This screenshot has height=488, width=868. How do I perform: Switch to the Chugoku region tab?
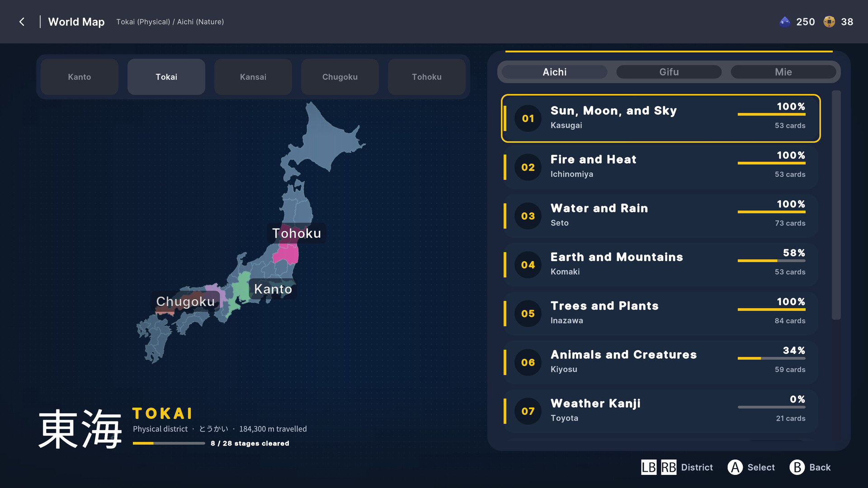pos(340,77)
